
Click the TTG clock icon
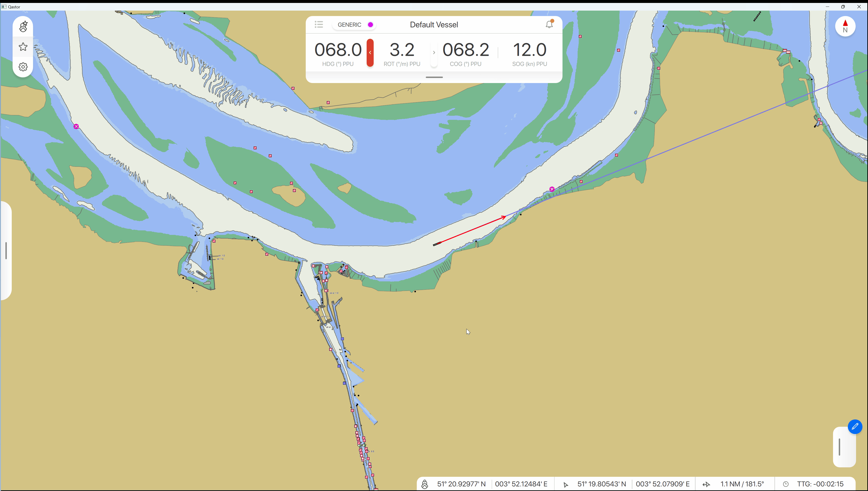tap(785, 484)
